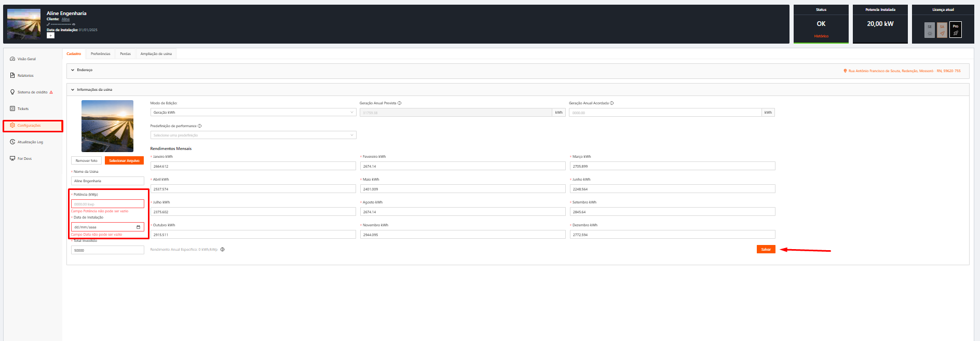This screenshot has height=341, width=980.
Task: Click info icon after Rendimento Anual Específico
Action: point(223,250)
